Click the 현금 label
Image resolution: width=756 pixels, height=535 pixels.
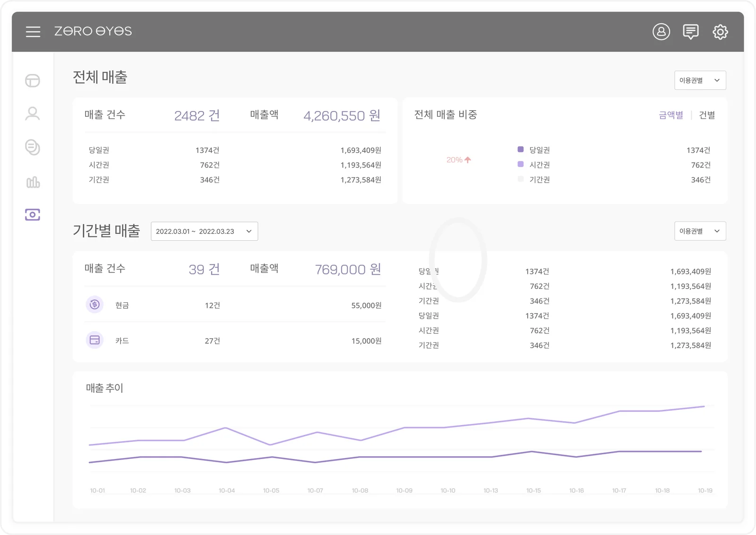click(x=122, y=306)
